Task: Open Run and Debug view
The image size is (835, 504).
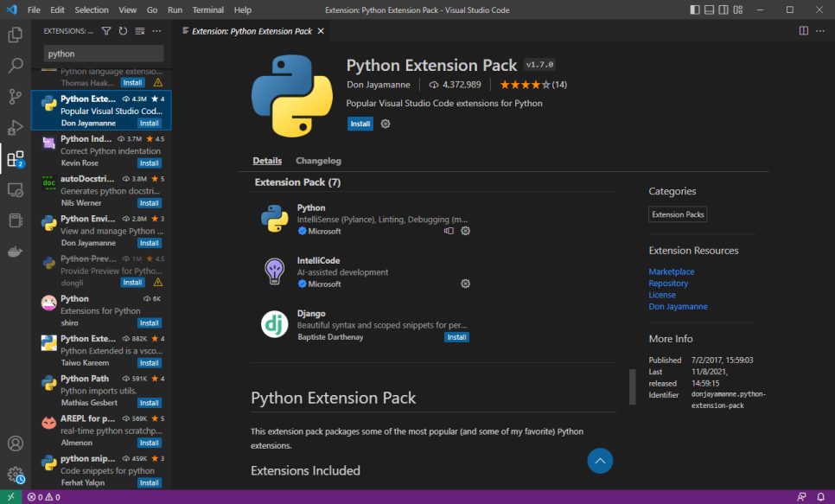Action: coord(15,128)
